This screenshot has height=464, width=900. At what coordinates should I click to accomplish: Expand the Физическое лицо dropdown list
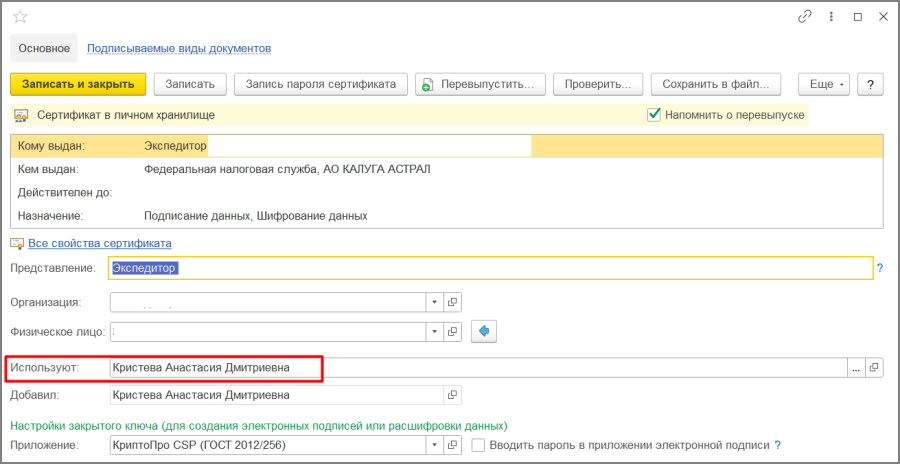(434, 331)
